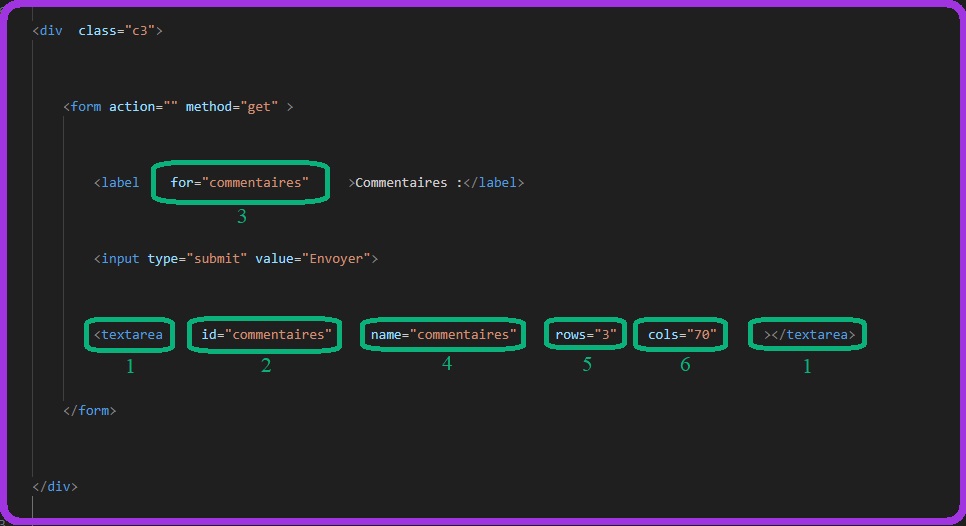Click the empty action attribute of the form

[x=143, y=106]
